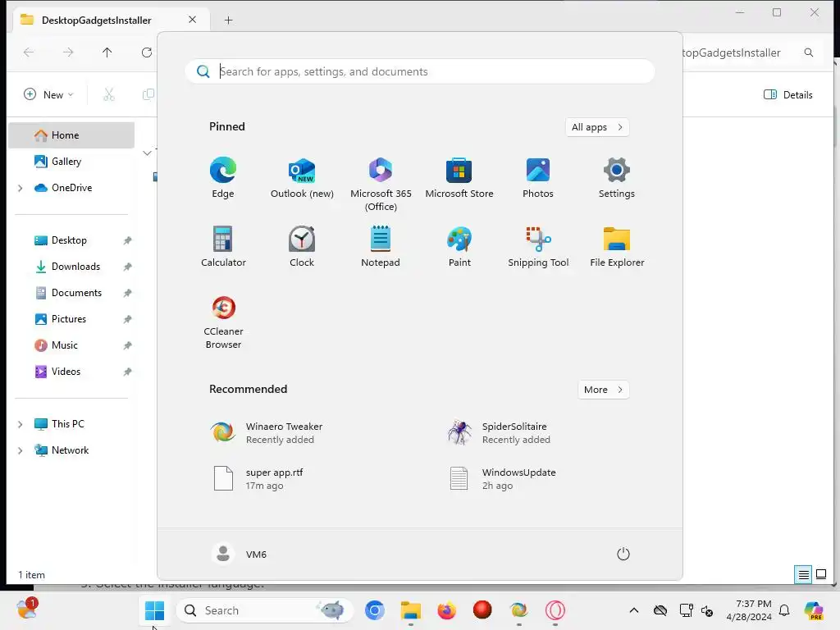This screenshot has width=840, height=630.
Task: Open the blue circle browser on taskbar
Action: (374, 610)
